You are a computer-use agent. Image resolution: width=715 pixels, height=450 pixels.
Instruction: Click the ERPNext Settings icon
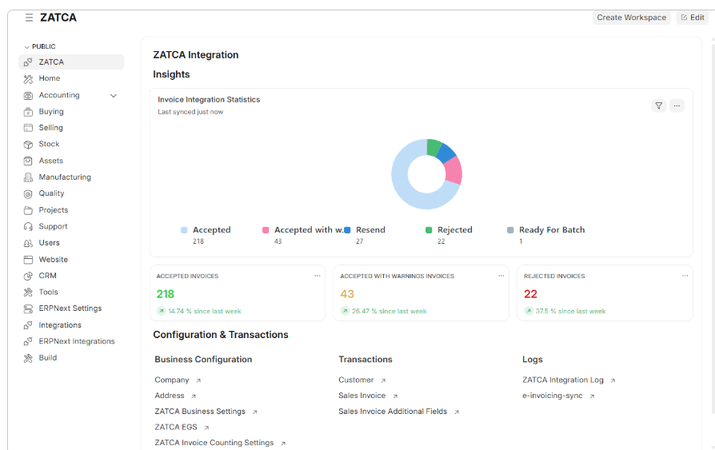pyautogui.click(x=28, y=309)
